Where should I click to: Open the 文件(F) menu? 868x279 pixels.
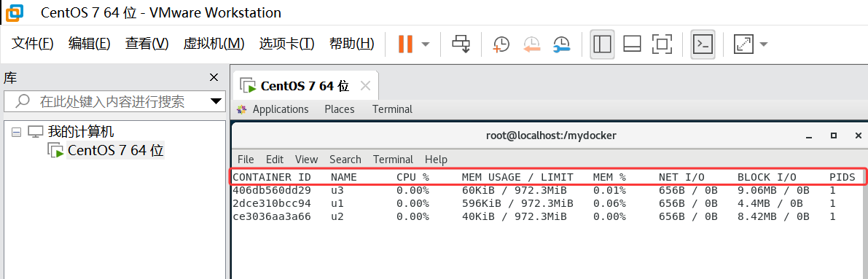(33, 44)
